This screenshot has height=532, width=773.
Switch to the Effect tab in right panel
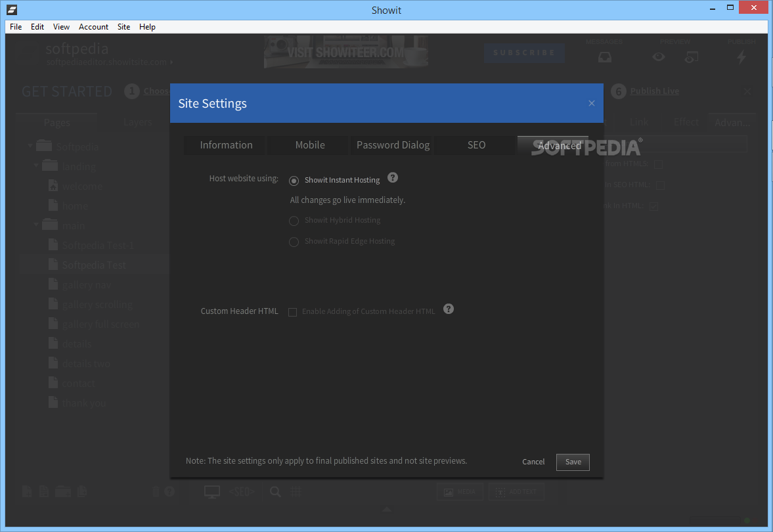[x=686, y=122]
